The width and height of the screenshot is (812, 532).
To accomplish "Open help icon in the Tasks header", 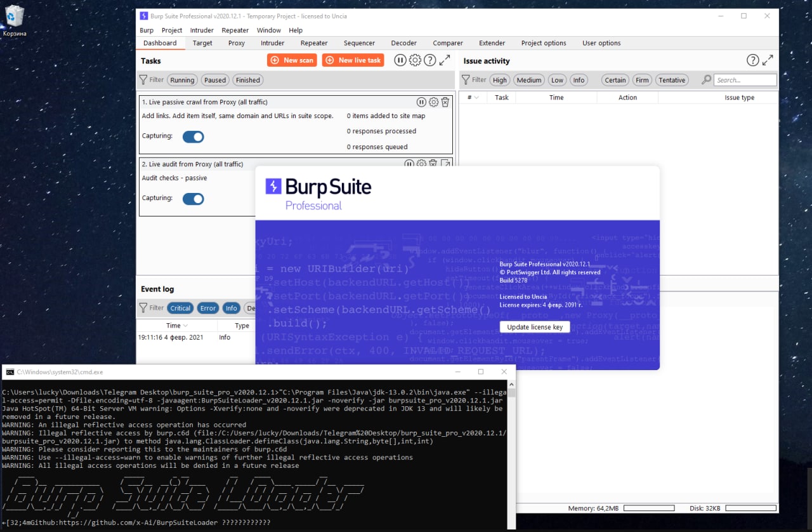I will (x=430, y=60).
